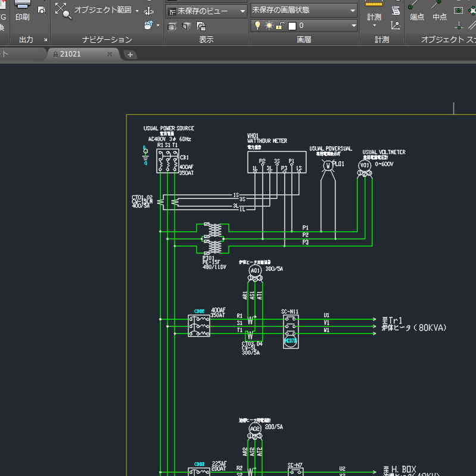This screenshot has width=476, height=476.
Task: Click the A02 ammeter circle symbol
Action: point(255,428)
